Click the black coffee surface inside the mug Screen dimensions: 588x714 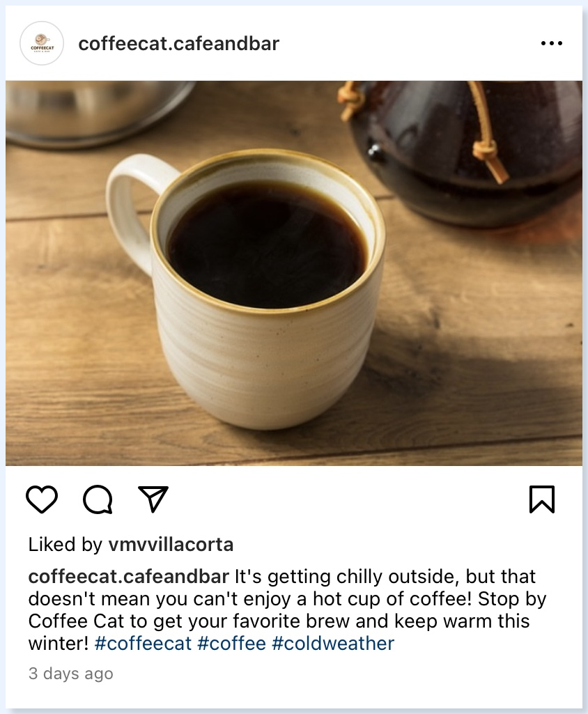point(267,245)
